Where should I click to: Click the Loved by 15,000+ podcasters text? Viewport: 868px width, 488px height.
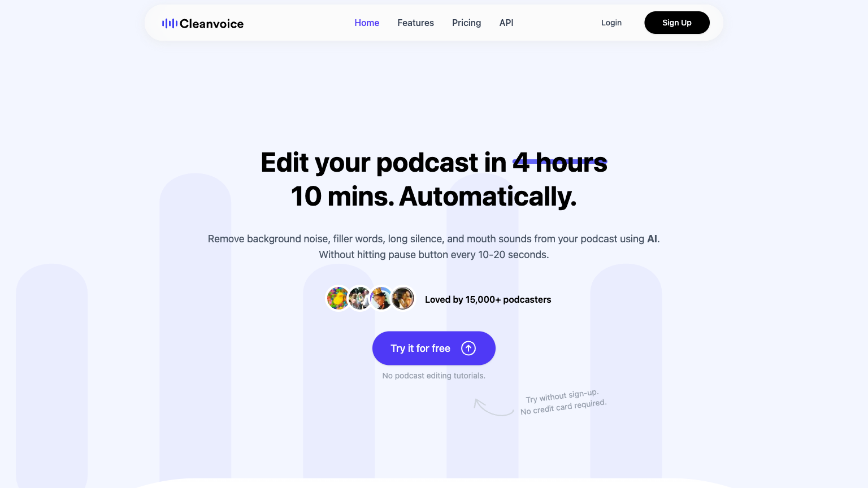[x=488, y=299]
